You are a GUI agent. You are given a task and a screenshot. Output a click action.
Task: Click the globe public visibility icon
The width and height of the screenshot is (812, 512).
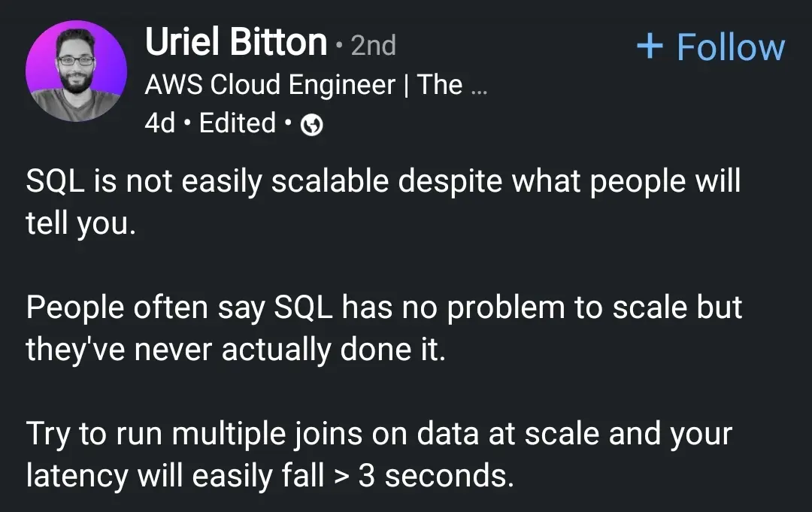coord(312,126)
